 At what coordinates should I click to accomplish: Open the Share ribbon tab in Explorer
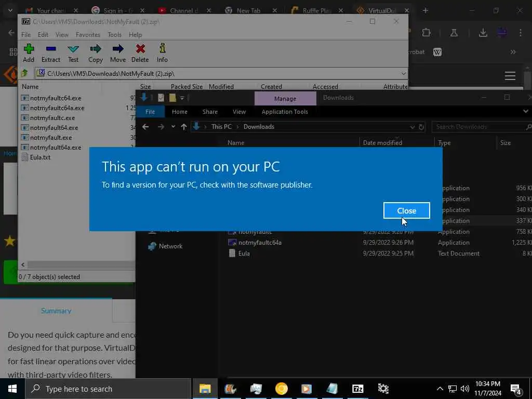[x=210, y=112]
